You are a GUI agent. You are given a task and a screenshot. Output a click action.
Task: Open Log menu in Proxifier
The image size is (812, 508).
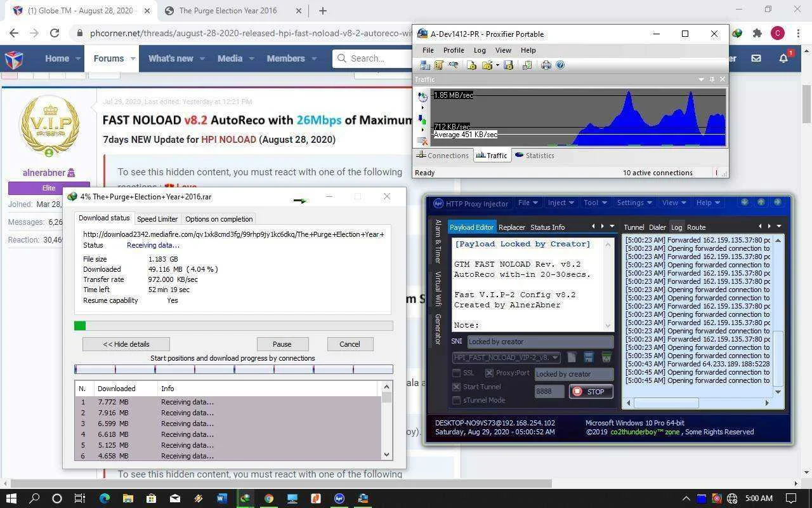[x=480, y=50]
